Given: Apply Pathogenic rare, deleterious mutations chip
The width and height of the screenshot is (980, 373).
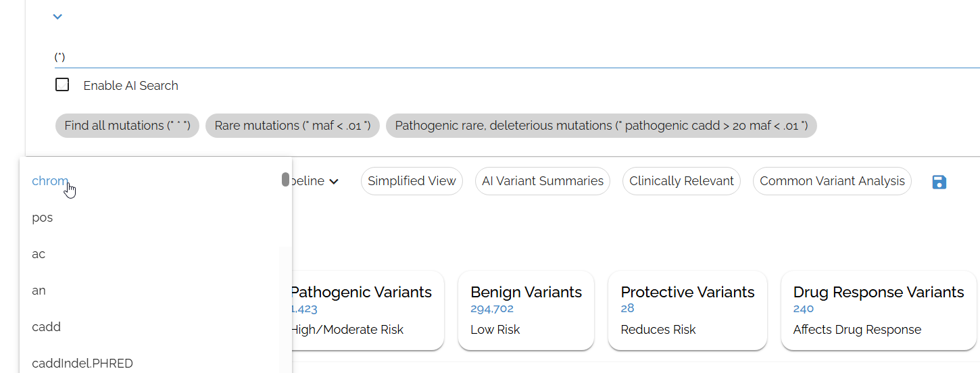Looking at the screenshot, I should coord(601,126).
